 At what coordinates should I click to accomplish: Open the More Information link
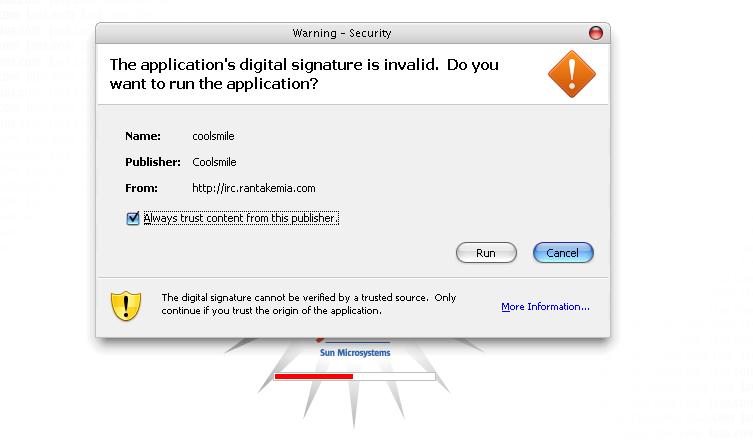tap(545, 307)
